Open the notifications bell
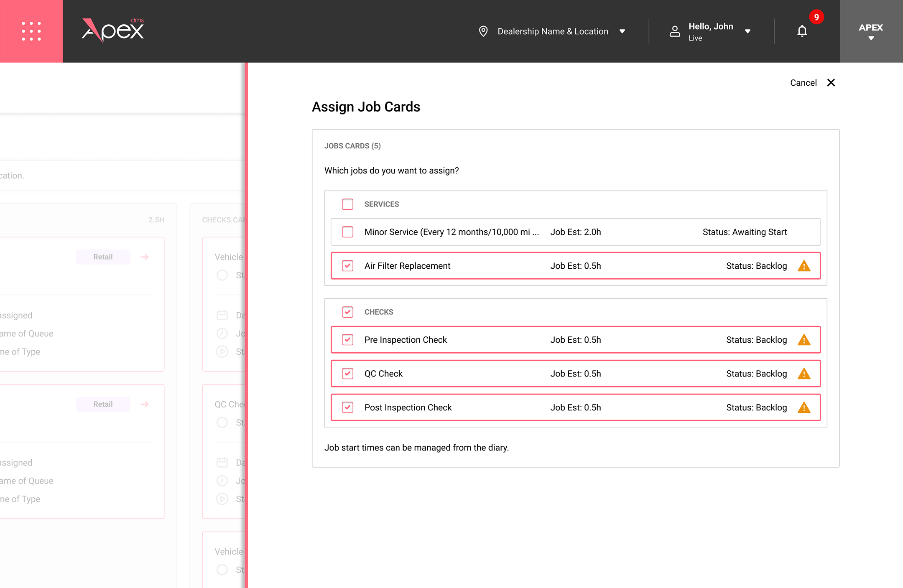903x588 pixels. (802, 31)
